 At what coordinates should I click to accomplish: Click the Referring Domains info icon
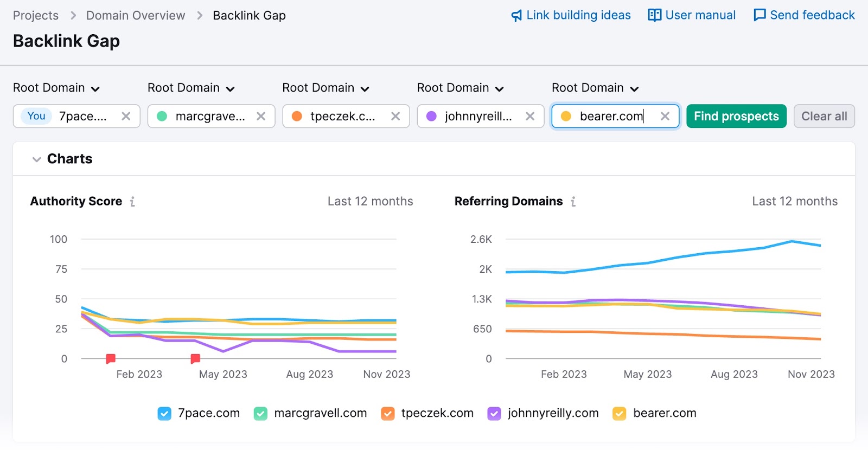coord(573,202)
